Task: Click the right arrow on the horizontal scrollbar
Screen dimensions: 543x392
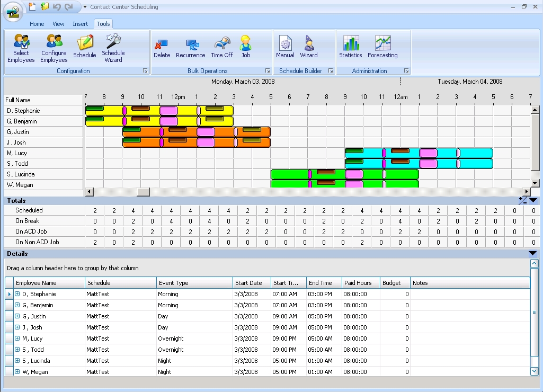Action: click(x=526, y=192)
